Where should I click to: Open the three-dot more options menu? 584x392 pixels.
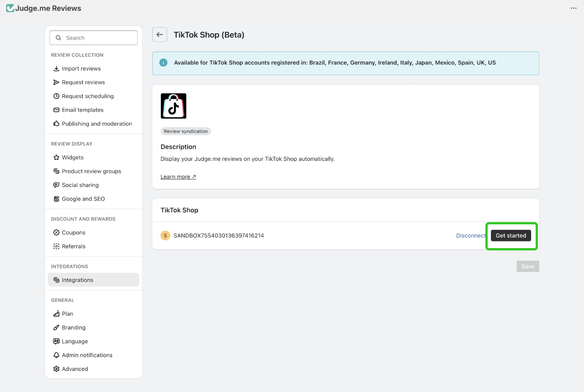(573, 8)
